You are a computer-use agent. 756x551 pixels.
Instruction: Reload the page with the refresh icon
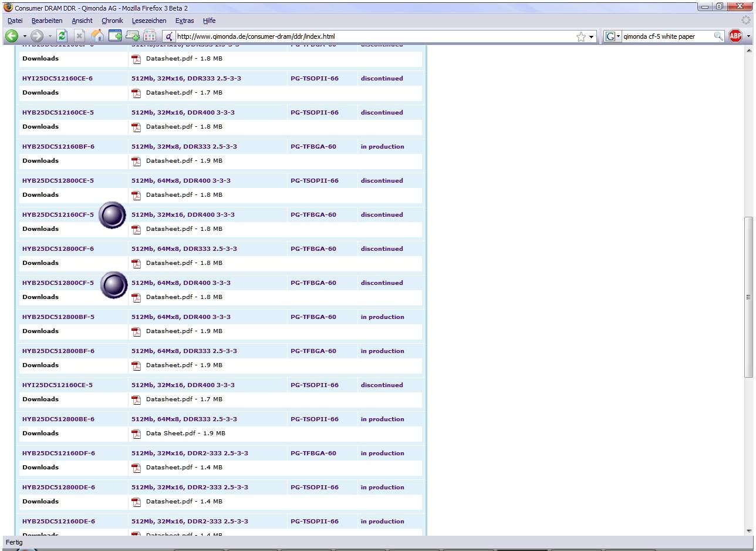pos(62,36)
